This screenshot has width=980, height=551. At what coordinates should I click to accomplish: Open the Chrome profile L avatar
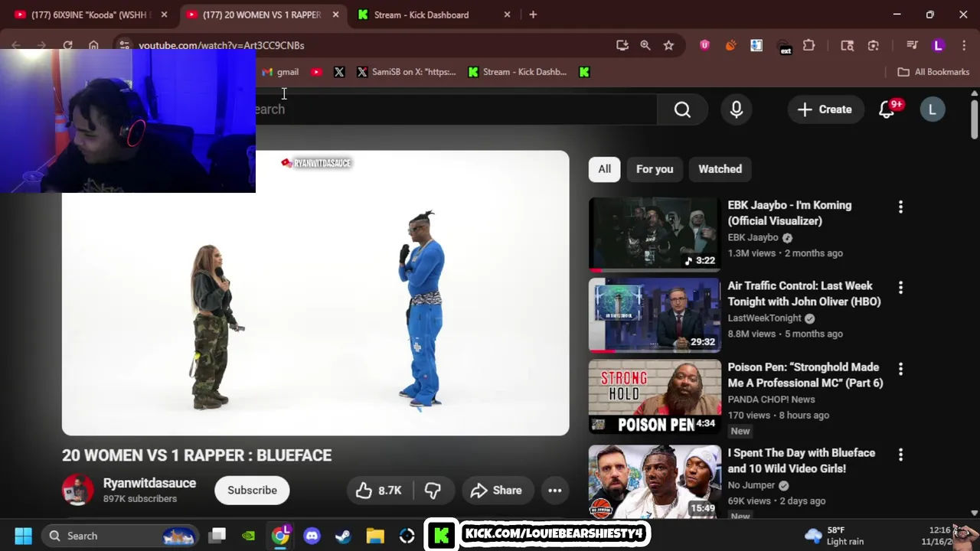939,45
